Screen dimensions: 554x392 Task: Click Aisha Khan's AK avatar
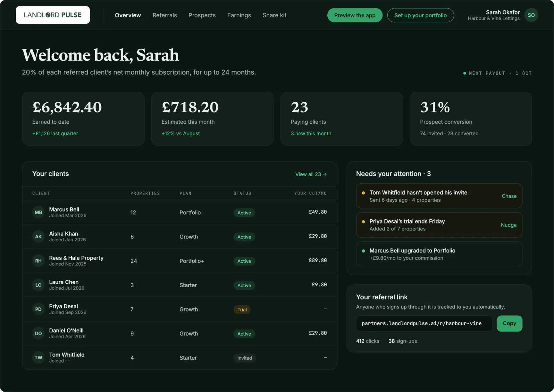pos(38,237)
